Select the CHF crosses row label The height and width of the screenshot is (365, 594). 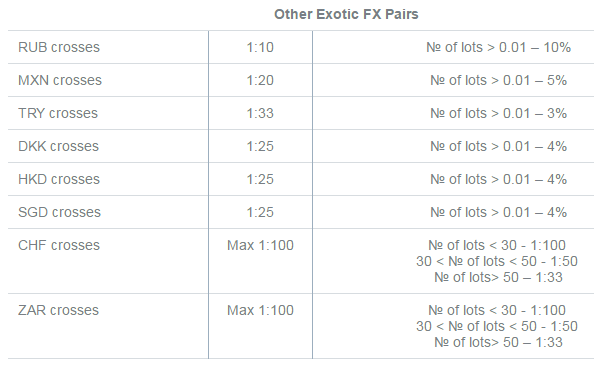59,245
